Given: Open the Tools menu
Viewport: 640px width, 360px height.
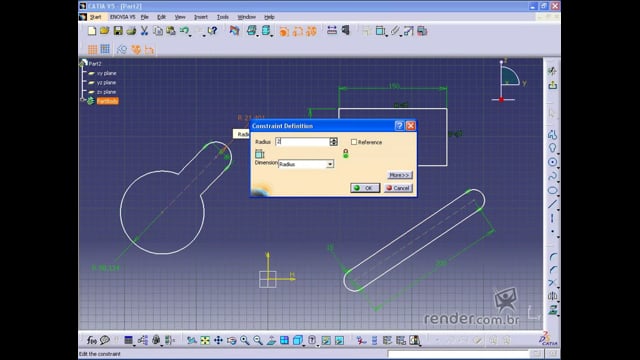Looking at the screenshot, I should [x=222, y=17].
